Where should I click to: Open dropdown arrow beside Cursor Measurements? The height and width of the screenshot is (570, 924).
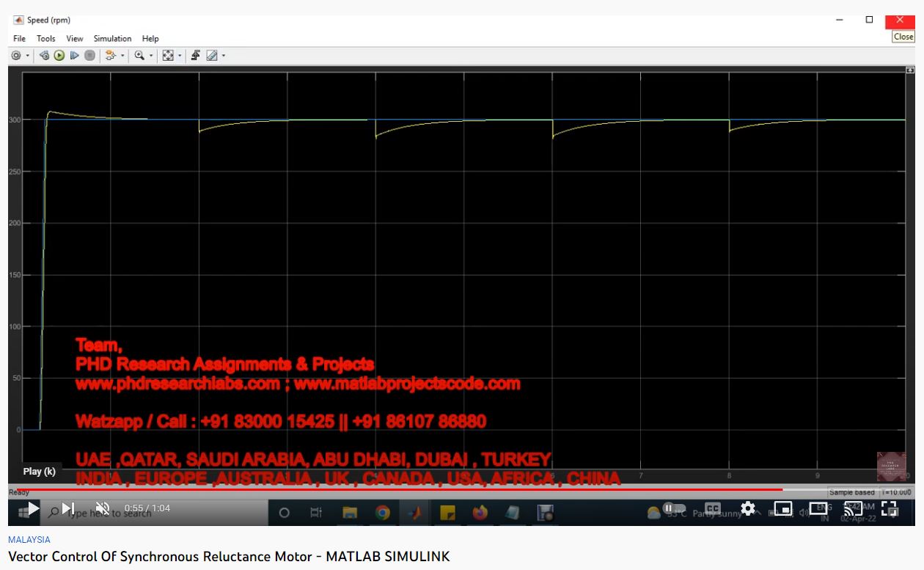(223, 56)
